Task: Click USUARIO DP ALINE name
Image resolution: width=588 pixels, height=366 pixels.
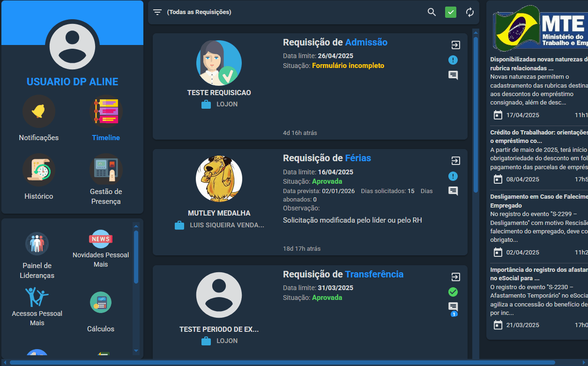Action: tap(73, 82)
